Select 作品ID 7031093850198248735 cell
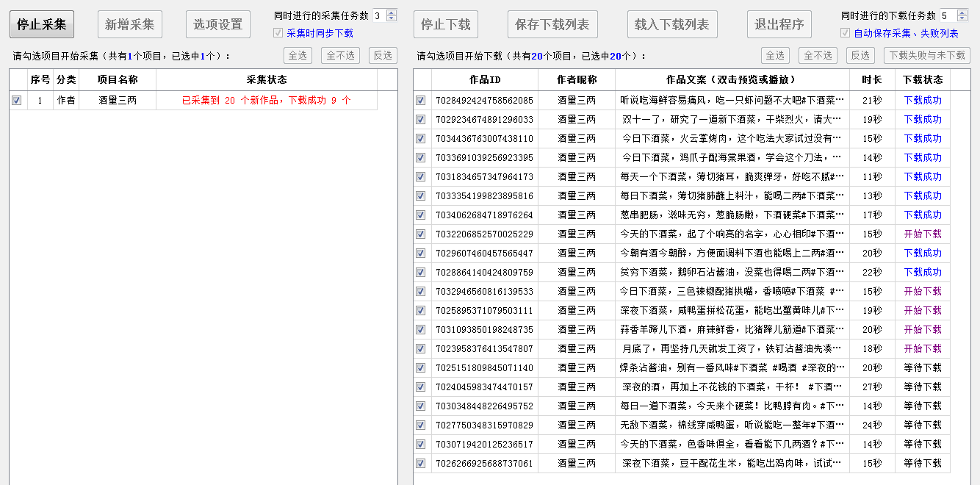 pos(485,330)
